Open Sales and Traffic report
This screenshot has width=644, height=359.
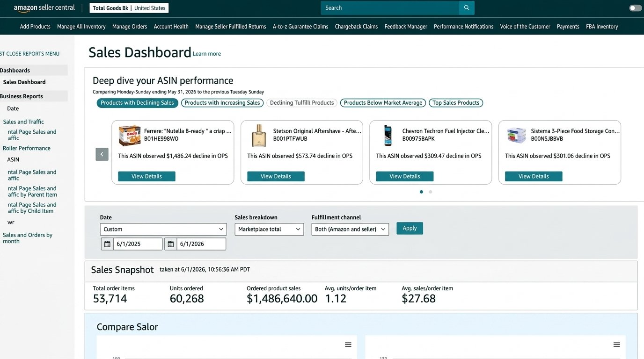point(23,122)
